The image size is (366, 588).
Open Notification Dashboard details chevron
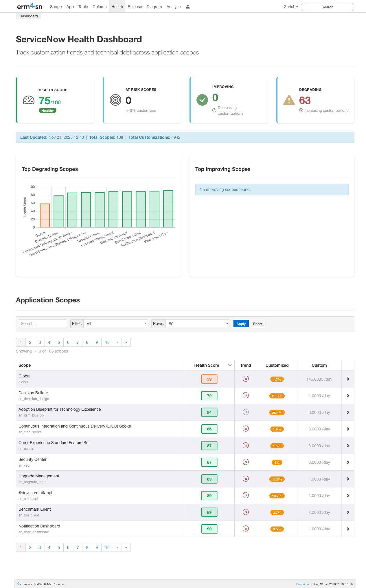point(348,529)
